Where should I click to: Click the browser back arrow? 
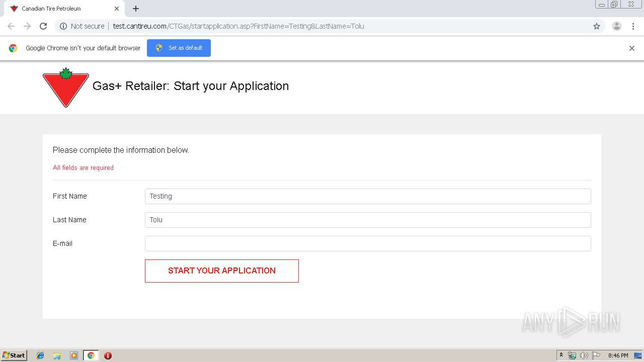click(11, 26)
